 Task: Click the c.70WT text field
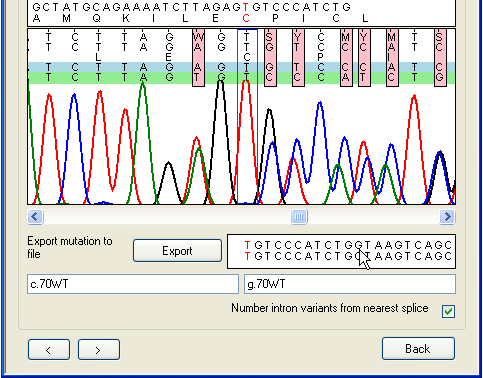coord(133,284)
